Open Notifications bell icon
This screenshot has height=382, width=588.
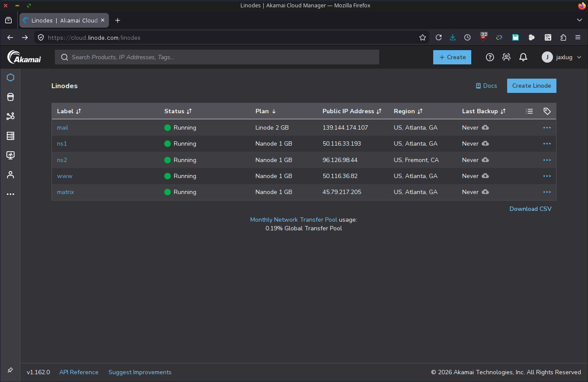click(523, 57)
